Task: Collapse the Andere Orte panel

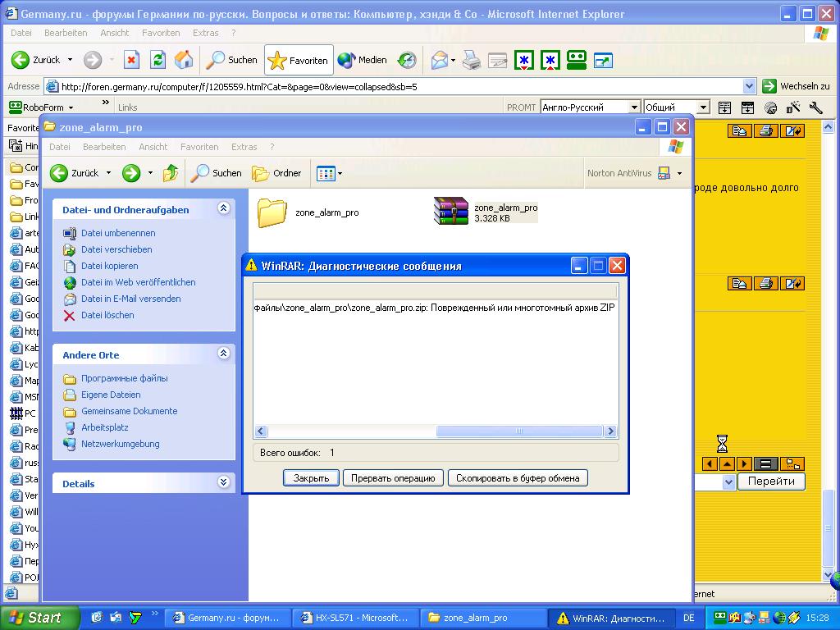Action: [223, 354]
